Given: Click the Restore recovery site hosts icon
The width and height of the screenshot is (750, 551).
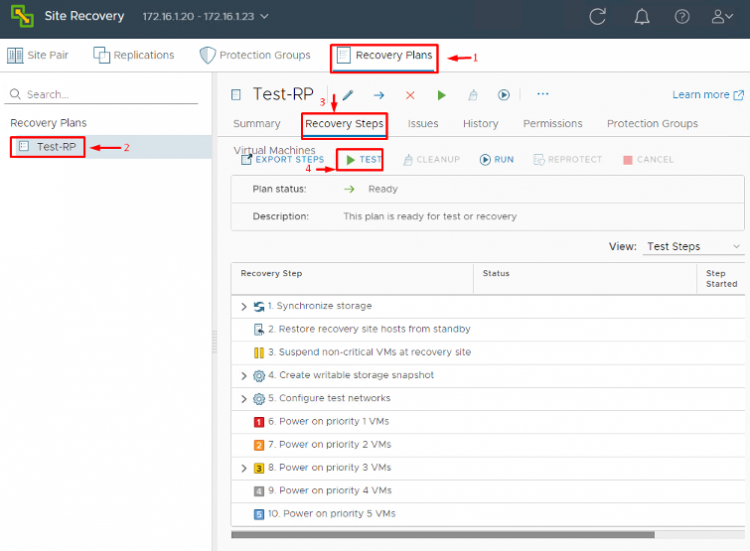Looking at the screenshot, I should click(259, 330).
